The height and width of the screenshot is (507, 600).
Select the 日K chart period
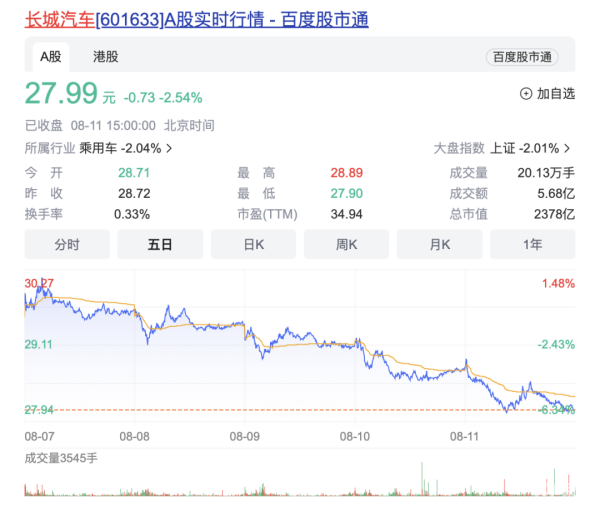(x=253, y=244)
